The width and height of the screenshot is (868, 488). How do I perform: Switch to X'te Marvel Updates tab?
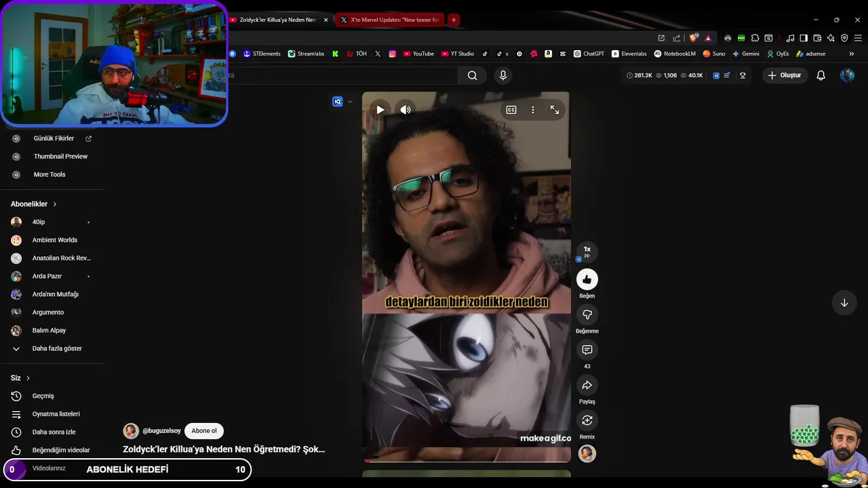pos(390,20)
